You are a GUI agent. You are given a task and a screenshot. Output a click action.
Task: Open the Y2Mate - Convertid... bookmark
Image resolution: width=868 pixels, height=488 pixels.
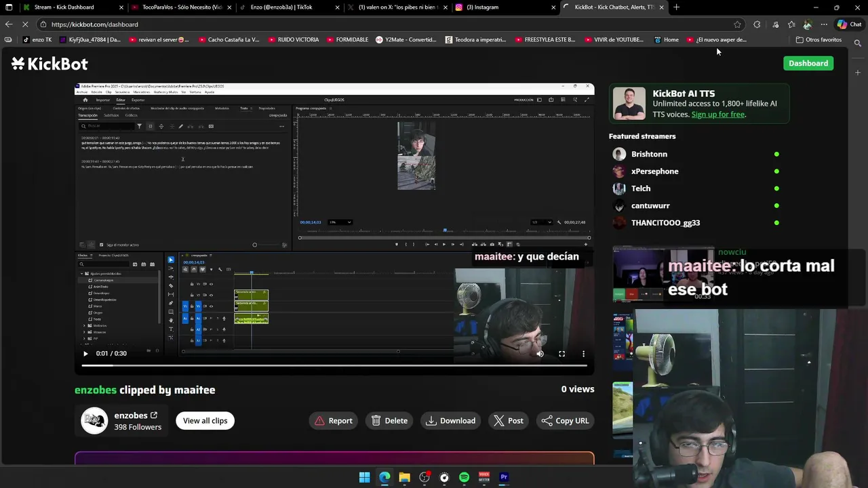(x=406, y=39)
